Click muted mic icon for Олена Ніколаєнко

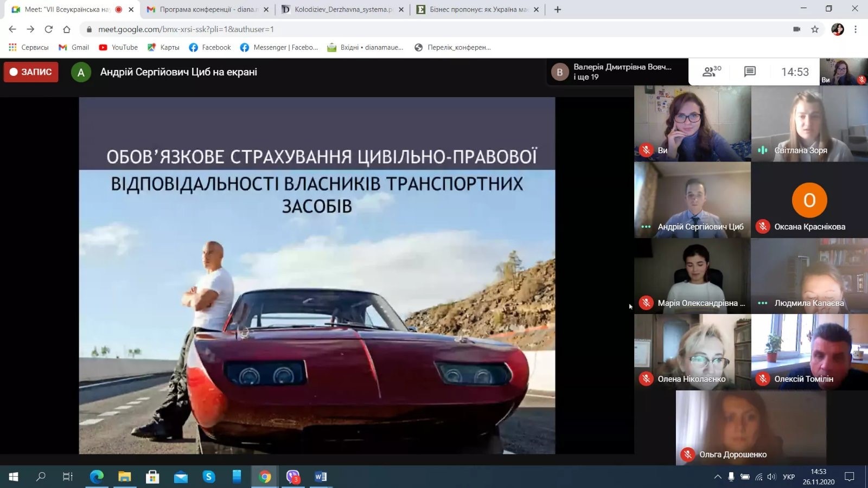pos(646,379)
